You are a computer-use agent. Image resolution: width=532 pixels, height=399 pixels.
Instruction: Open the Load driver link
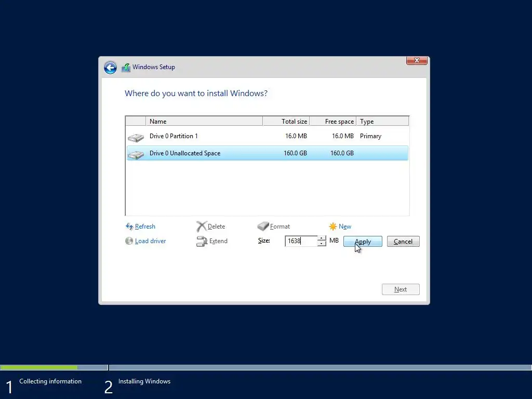[150, 241]
